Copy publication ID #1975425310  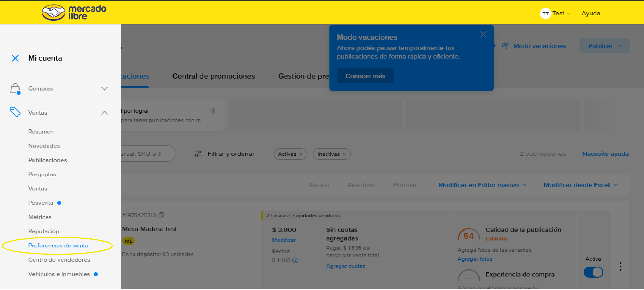click(x=161, y=215)
